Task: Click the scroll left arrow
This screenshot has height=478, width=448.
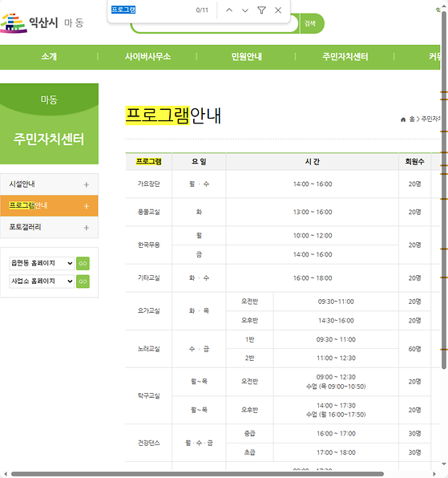Action: [5, 474]
